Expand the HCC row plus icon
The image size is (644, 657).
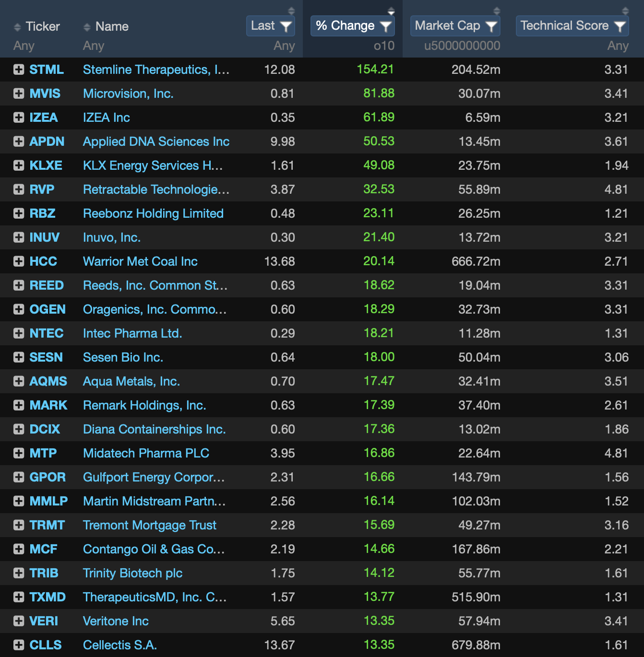pos(19,261)
